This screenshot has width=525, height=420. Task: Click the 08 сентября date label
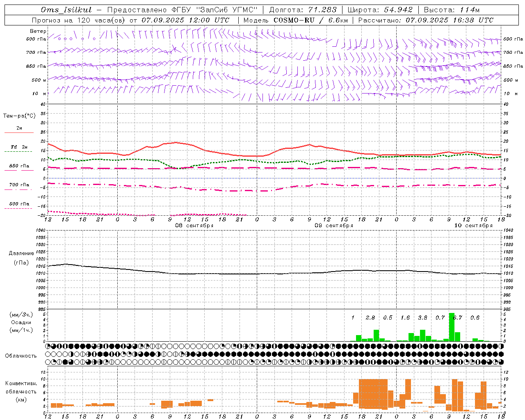point(194,226)
